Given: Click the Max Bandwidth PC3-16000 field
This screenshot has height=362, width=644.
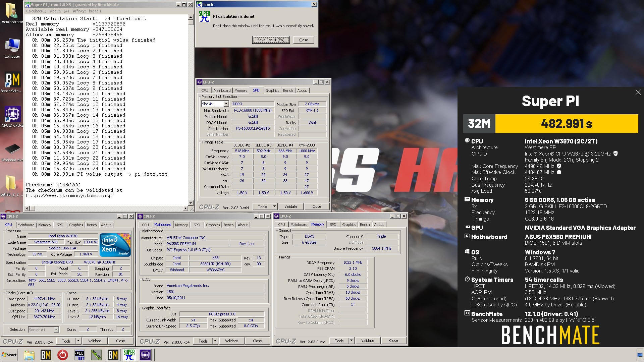Looking at the screenshot, I should [253, 110].
